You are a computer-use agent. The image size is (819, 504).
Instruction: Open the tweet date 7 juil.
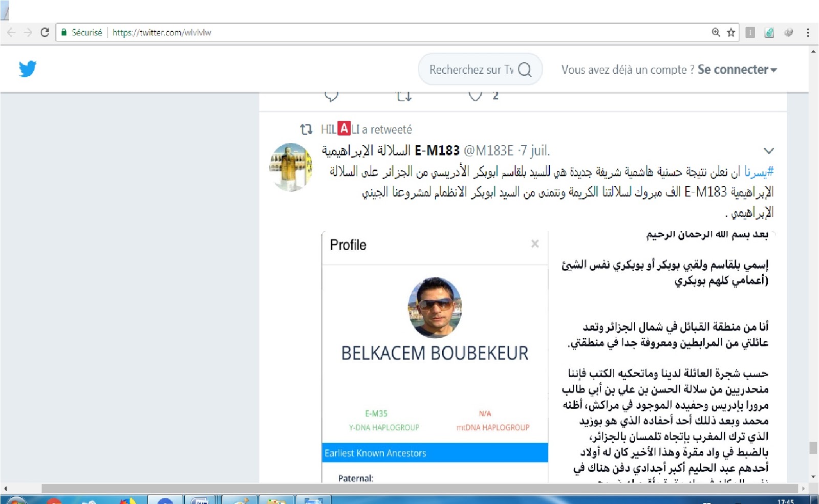coord(535,150)
